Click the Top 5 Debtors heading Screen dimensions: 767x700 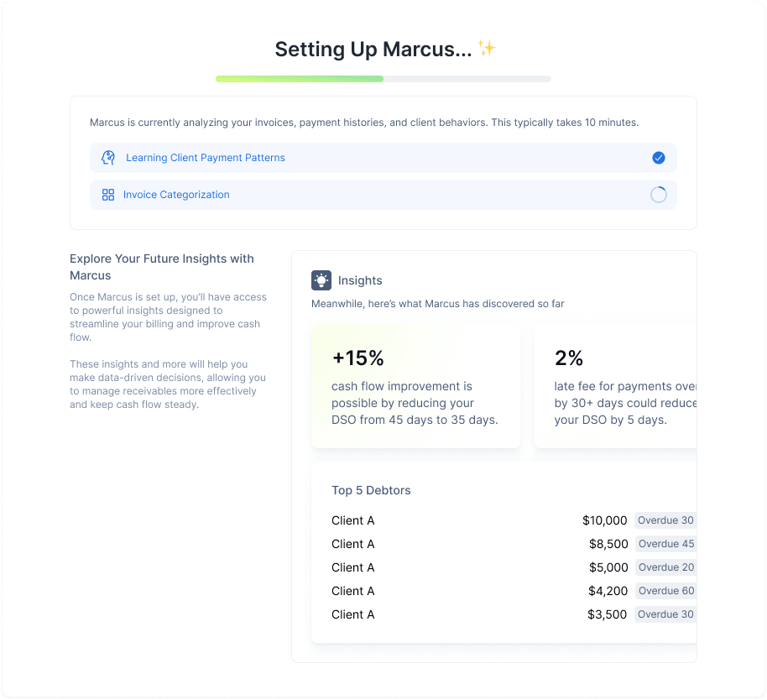tap(371, 490)
